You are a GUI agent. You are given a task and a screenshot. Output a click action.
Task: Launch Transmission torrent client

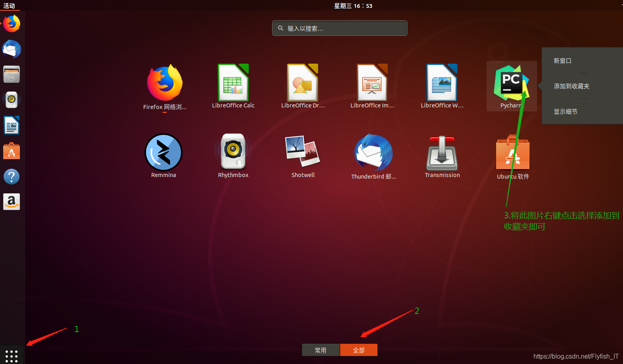[x=442, y=153]
